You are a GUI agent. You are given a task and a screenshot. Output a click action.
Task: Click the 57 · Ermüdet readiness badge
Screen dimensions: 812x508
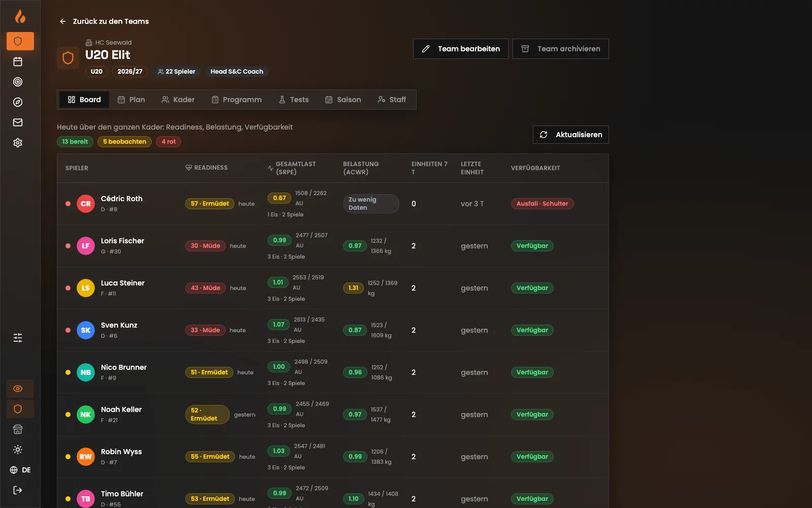210,204
